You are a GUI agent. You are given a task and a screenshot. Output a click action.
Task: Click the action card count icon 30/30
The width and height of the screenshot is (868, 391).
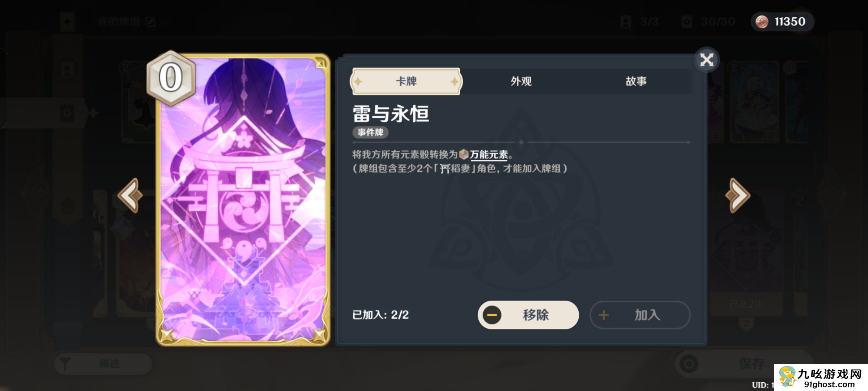pos(686,22)
